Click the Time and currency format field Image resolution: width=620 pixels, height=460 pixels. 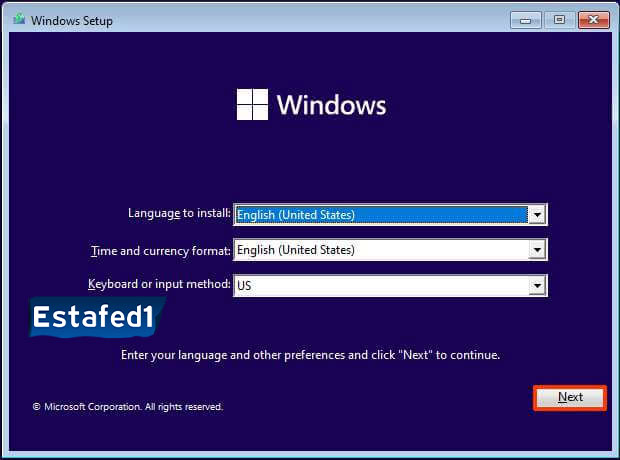pyautogui.click(x=380, y=250)
